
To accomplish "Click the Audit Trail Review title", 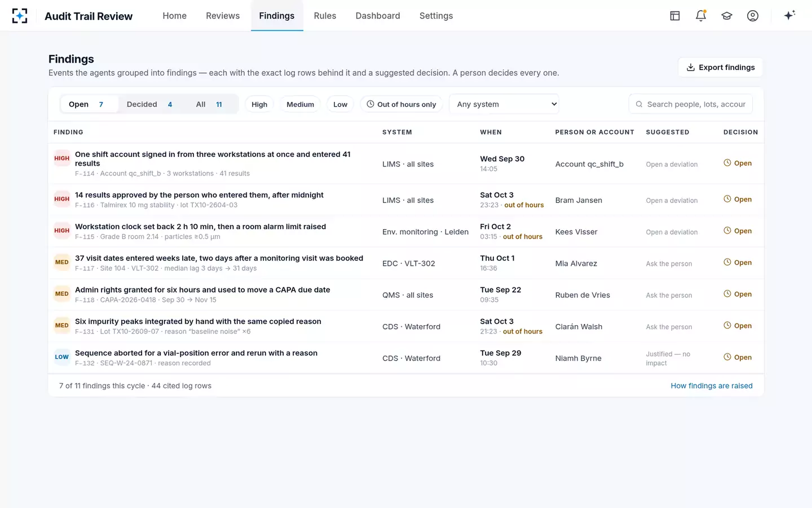I will pyautogui.click(x=89, y=16).
